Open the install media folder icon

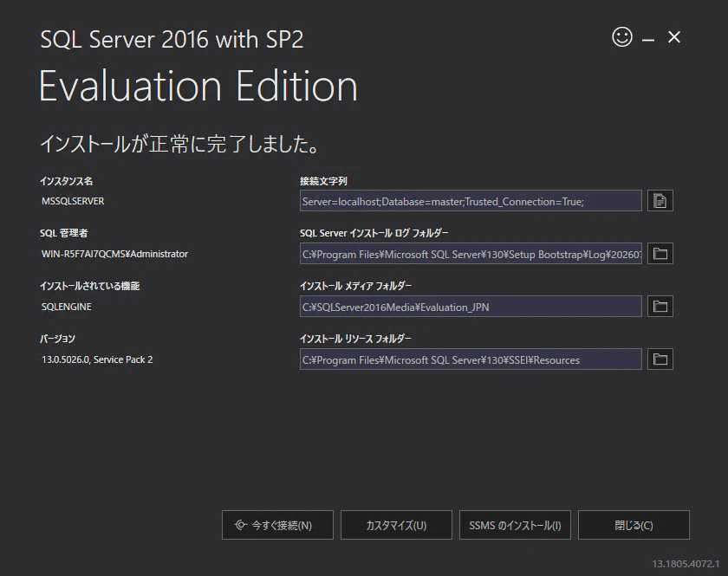(660, 307)
